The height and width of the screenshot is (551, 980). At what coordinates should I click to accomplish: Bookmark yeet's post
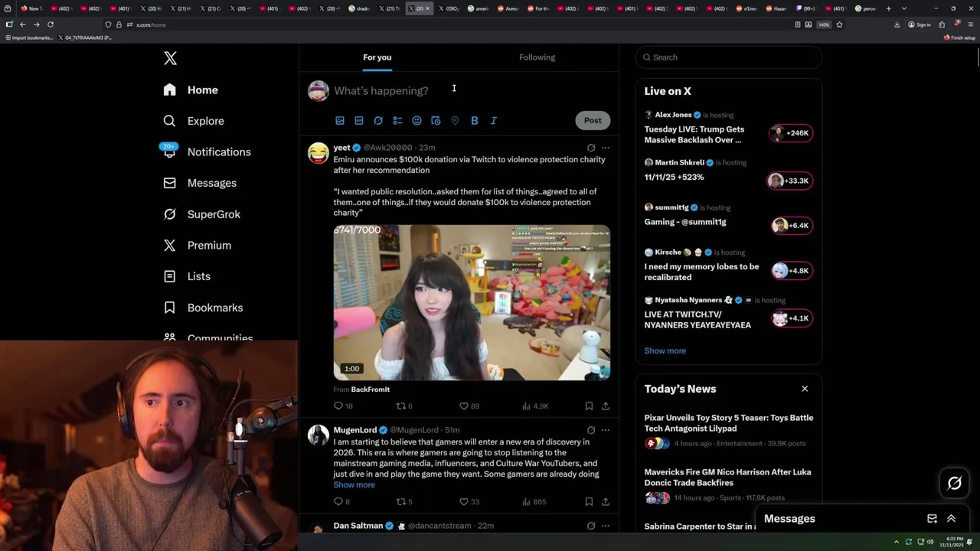(x=589, y=406)
